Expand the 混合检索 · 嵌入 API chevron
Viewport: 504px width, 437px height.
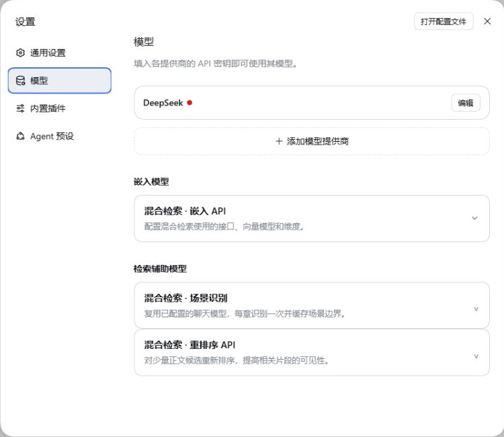pyautogui.click(x=474, y=218)
